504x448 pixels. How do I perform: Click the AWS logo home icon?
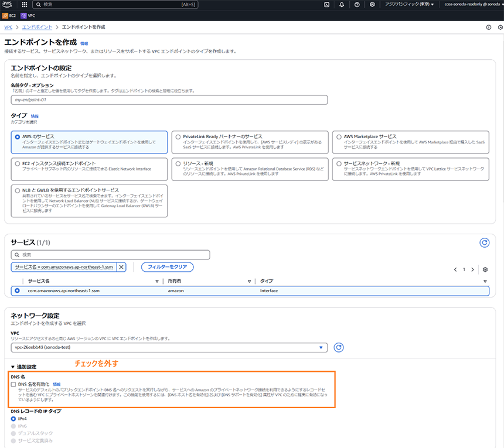click(x=7, y=4)
